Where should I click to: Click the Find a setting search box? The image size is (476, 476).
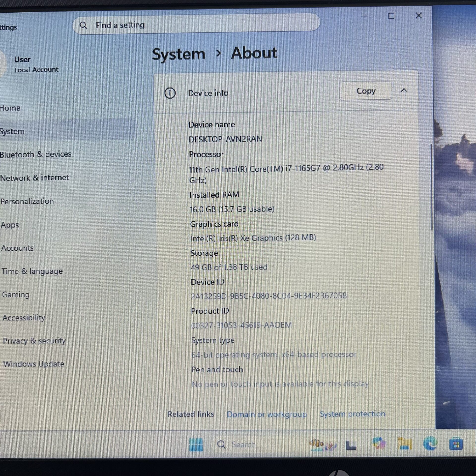[196, 24]
